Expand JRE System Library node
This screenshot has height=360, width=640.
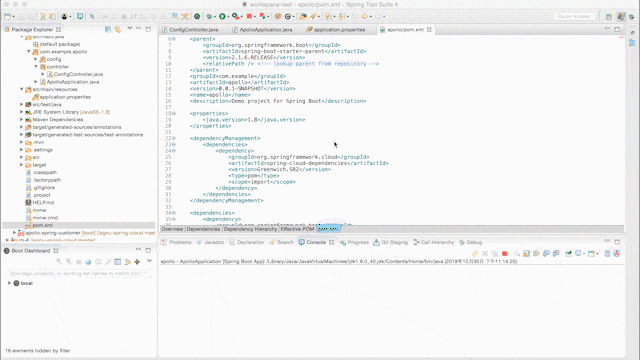[x=22, y=112]
